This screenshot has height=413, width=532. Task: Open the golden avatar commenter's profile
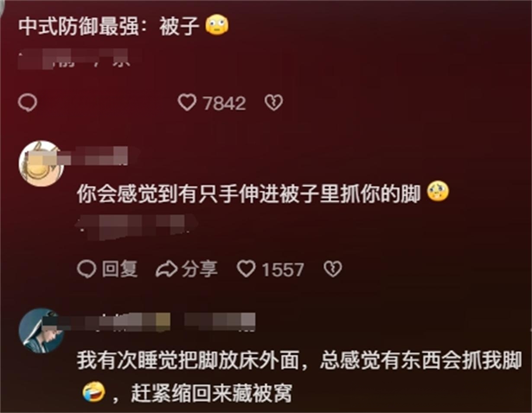click(x=42, y=164)
